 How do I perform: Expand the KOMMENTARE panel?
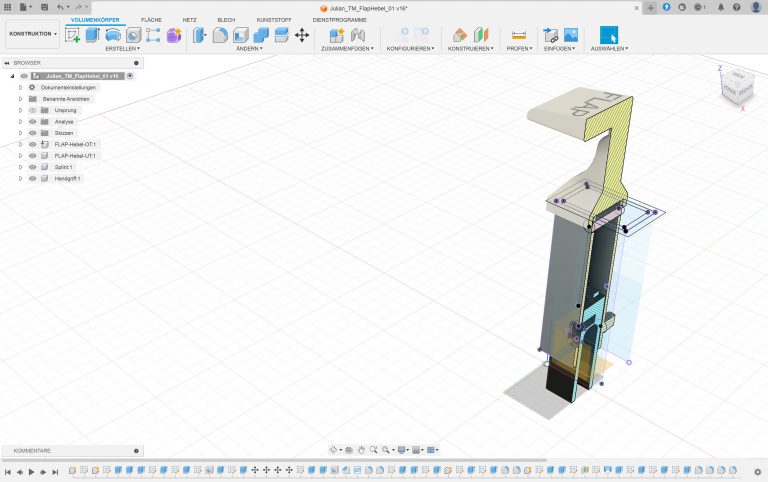136,451
